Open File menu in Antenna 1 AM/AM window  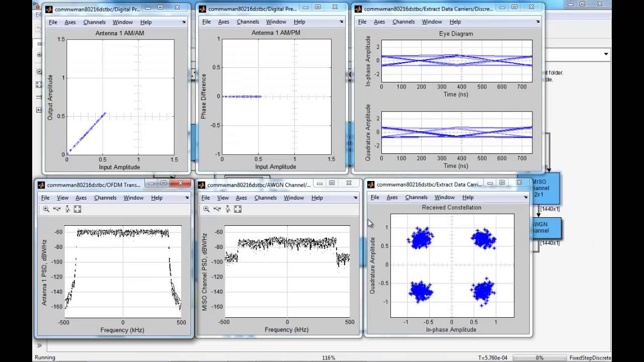53,22
